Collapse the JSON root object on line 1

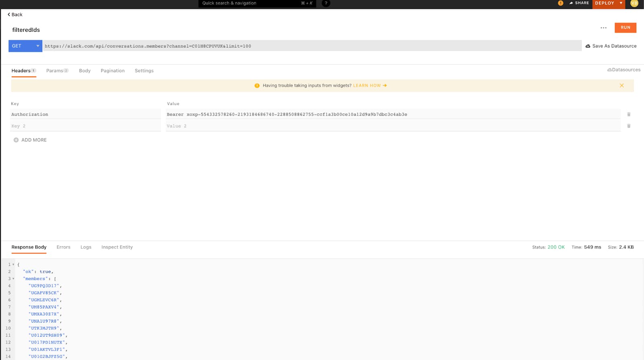tap(13, 265)
